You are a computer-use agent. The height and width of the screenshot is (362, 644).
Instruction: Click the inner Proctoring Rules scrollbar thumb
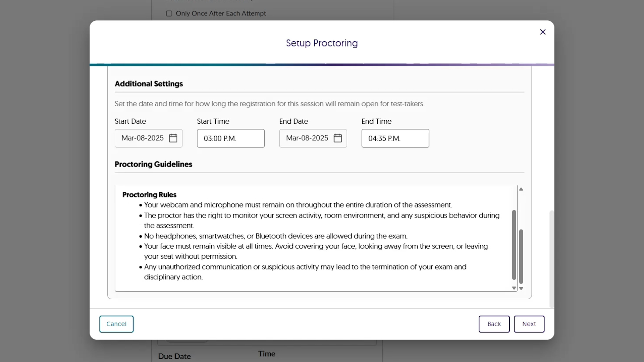pos(514,245)
